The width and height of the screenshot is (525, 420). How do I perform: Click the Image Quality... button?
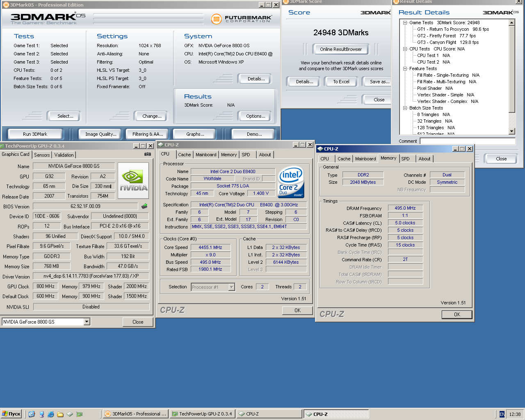click(x=100, y=134)
